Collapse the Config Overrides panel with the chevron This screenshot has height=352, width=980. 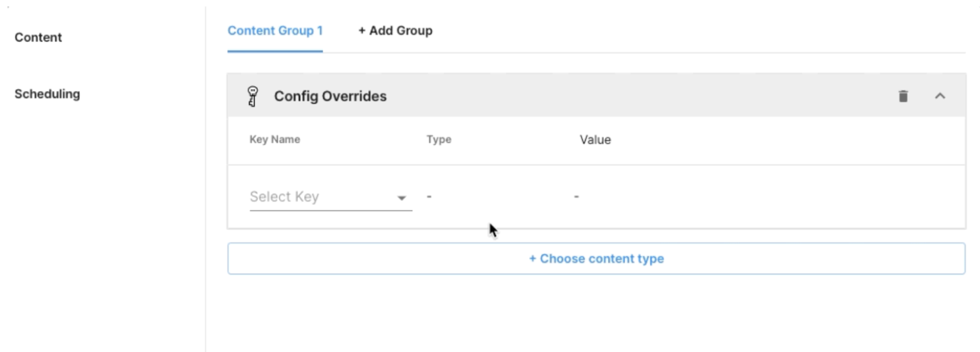[940, 96]
